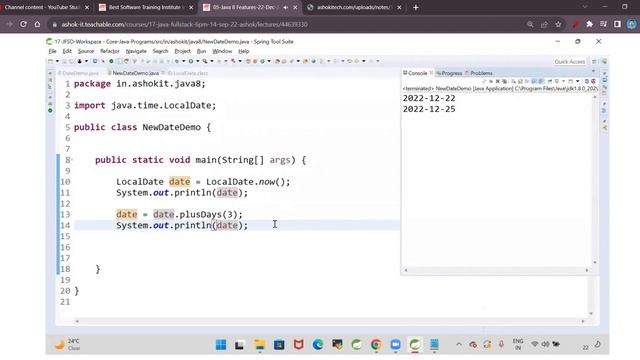The width and height of the screenshot is (640, 360).
Task: Open the browser Extensions puzzle icon
Action: [x=589, y=24]
